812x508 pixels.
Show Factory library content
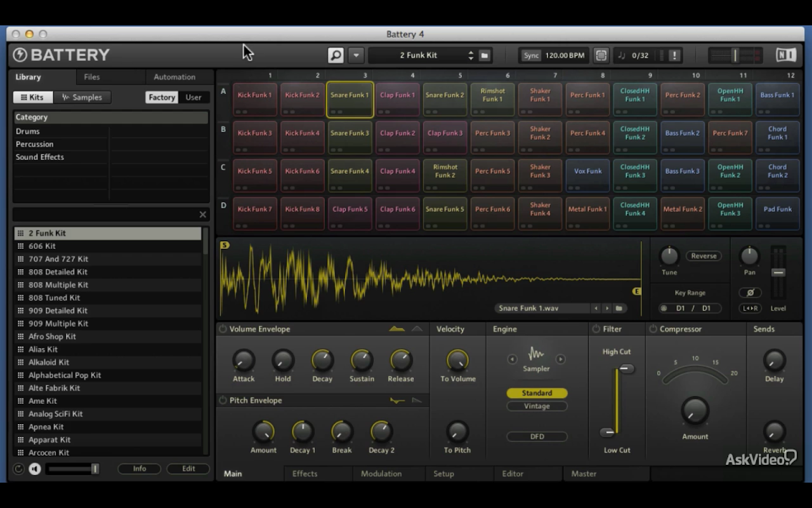(162, 97)
